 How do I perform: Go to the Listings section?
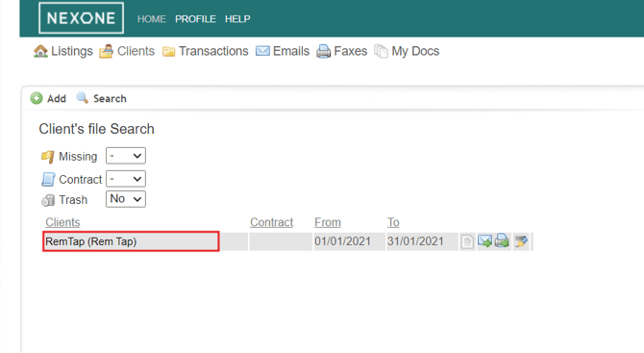pyautogui.click(x=62, y=51)
